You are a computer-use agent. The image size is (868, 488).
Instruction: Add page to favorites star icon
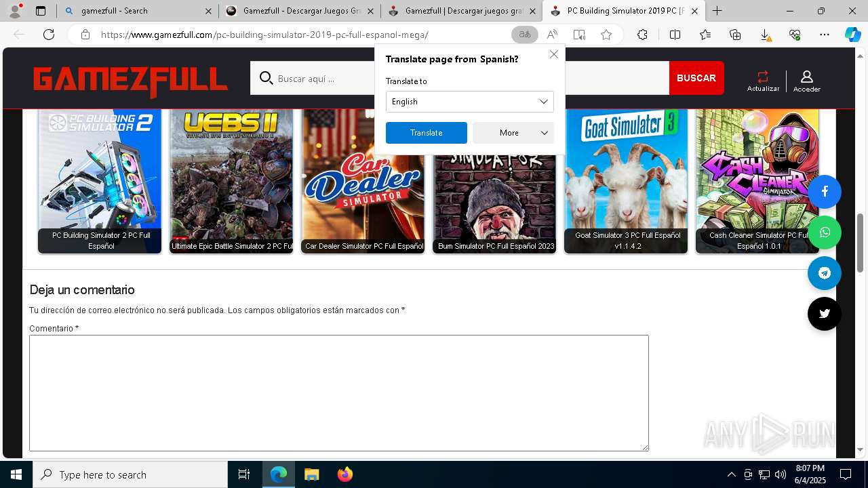pyautogui.click(x=606, y=35)
